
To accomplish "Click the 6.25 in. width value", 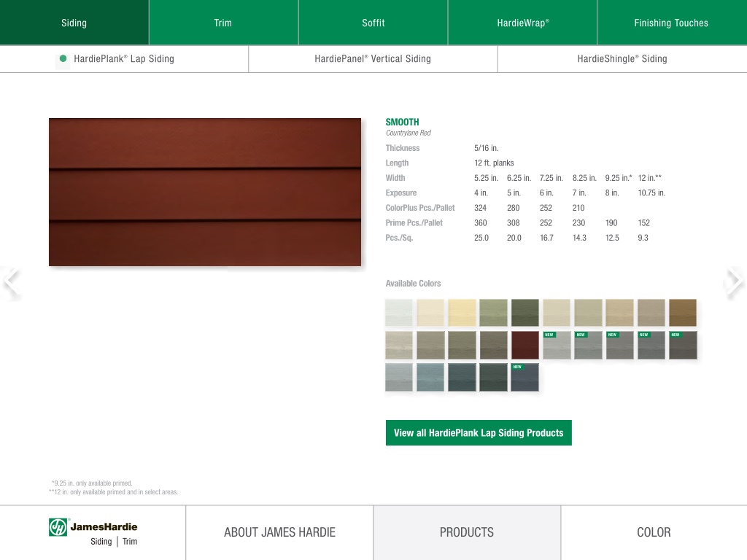I will coord(519,178).
